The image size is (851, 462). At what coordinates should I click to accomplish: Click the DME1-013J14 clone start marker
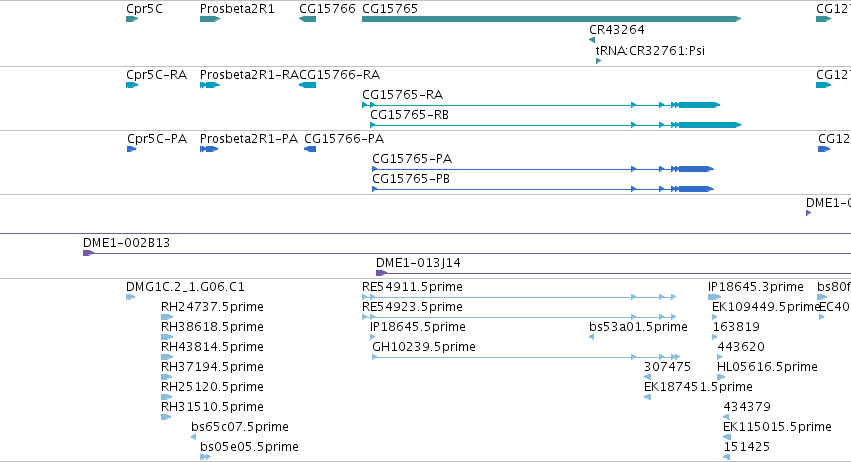pyautogui.click(x=382, y=273)
